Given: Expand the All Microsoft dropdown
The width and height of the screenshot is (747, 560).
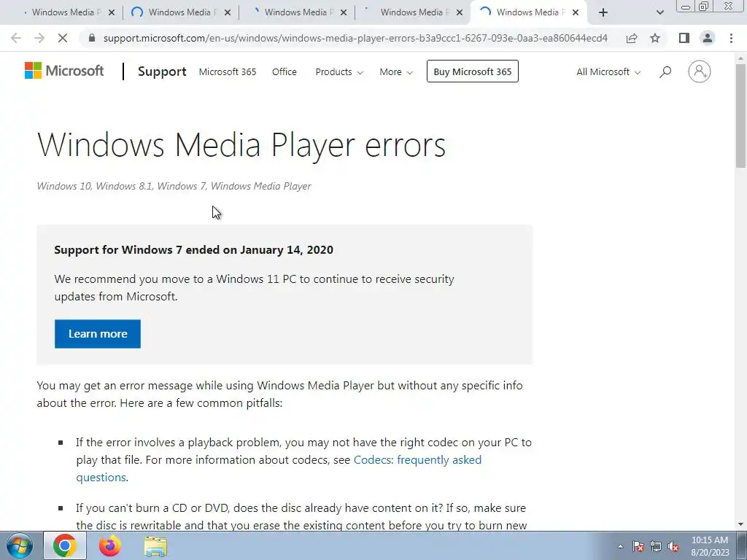Looking at the screenshot, I should 608,72.
